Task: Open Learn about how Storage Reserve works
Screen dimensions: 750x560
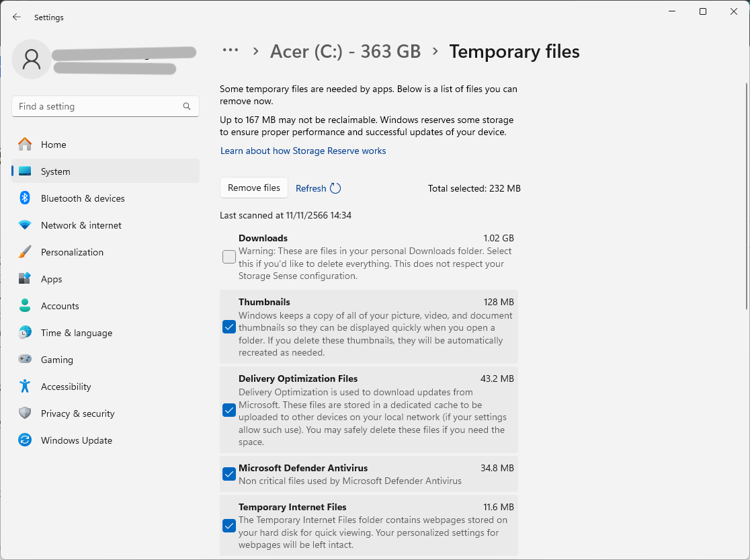Action: [x=303, y=151]
